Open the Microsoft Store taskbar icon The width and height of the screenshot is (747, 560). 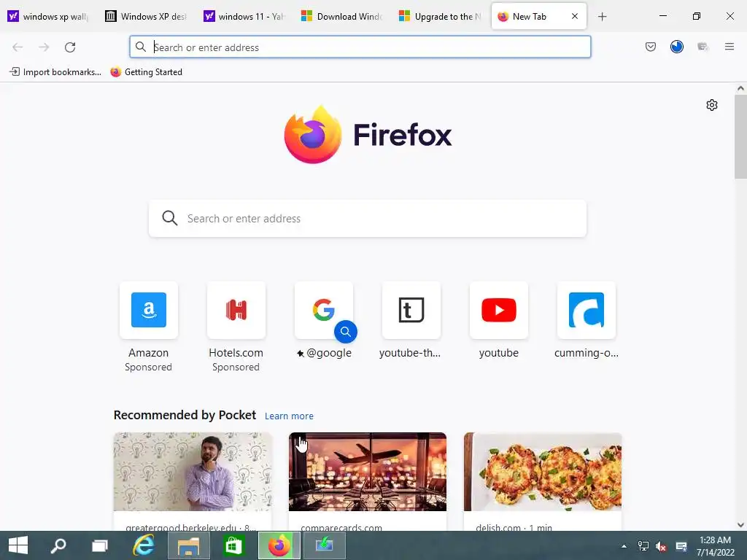(x=233, y=545)
